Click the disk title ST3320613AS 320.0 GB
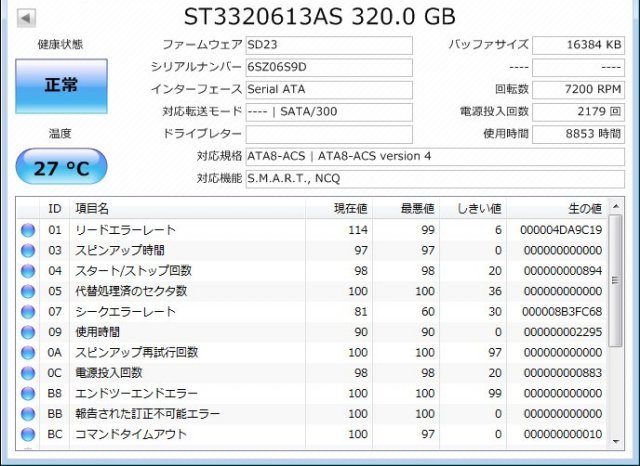 point(320,17)
